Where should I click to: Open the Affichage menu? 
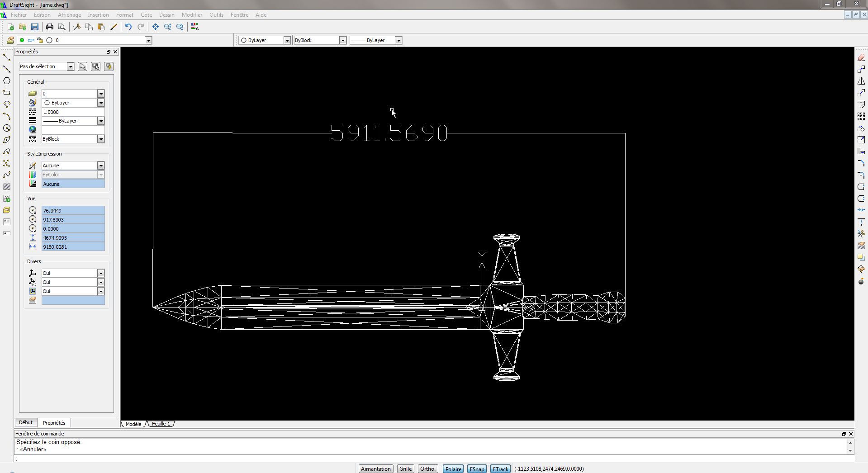point(69,15)
